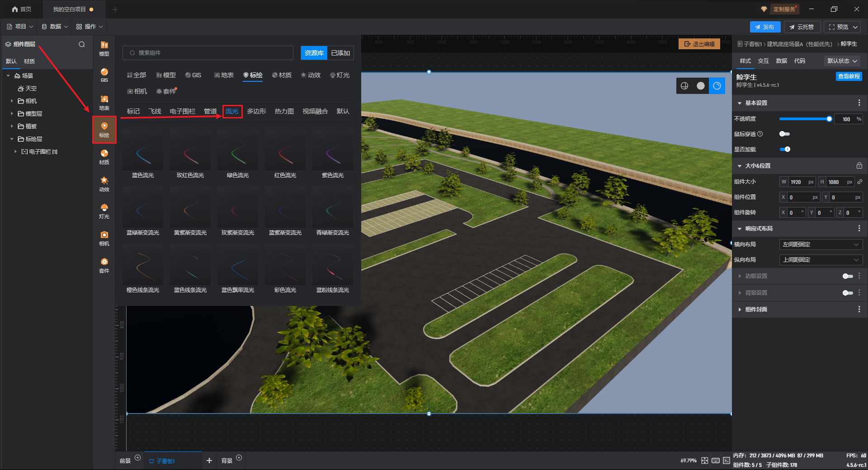Switch to the 交互 tab in properties
The height and width of the screenshot is (470, 868).
(763, 61)
